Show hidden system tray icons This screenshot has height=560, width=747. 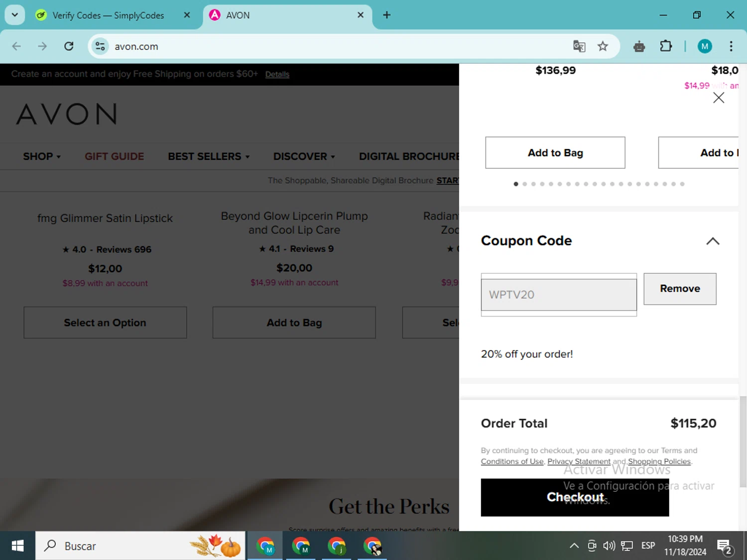point(574,546)
